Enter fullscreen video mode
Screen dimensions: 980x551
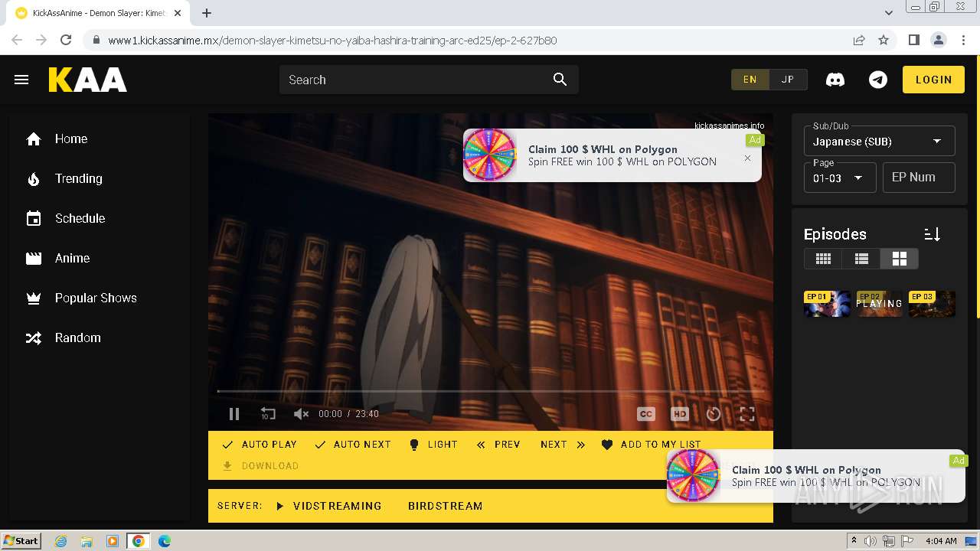pyautogui.click(x=747, y=414)
